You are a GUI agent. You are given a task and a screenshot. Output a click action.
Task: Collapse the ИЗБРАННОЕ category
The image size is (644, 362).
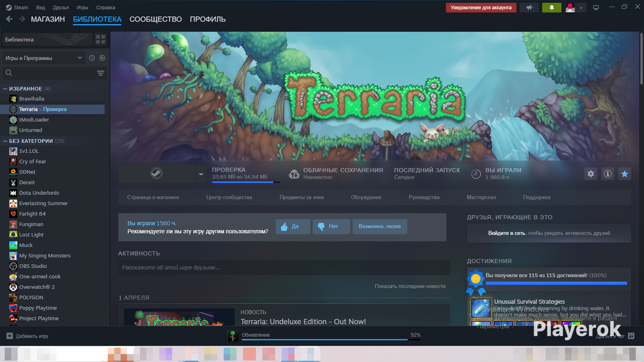[5, 89]
